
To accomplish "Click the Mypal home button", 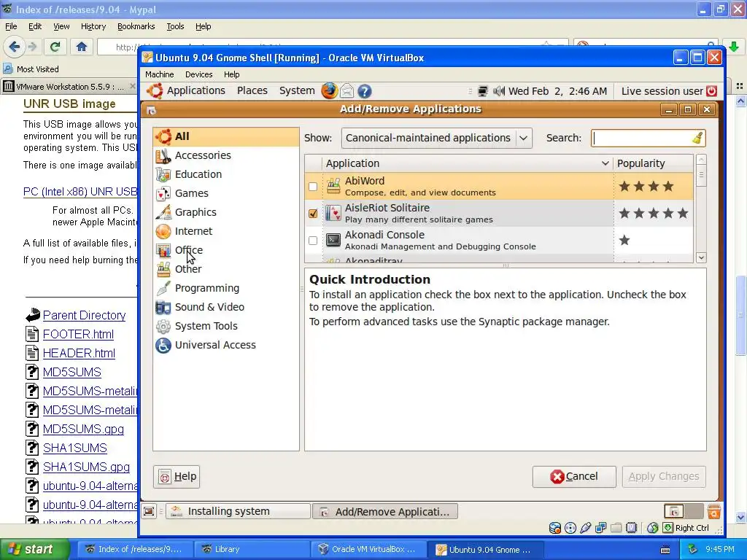I will pos(82,47).
